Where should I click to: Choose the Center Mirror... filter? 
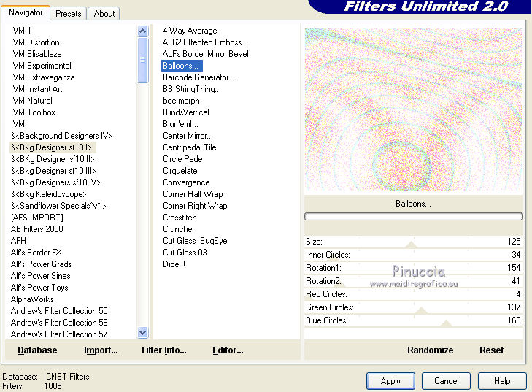tap(188, 136)
